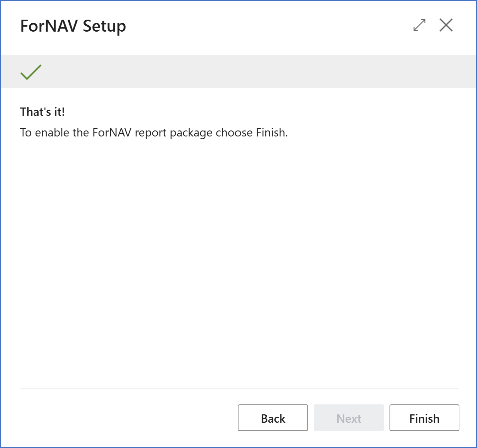The width and height of the screenshot is (477, 448).
Task: Choose Finish to enable the report package
Action: 424,418
